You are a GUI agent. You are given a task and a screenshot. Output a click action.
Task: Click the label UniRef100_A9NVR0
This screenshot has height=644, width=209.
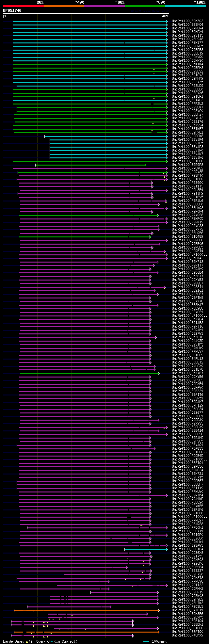(187, 57)
